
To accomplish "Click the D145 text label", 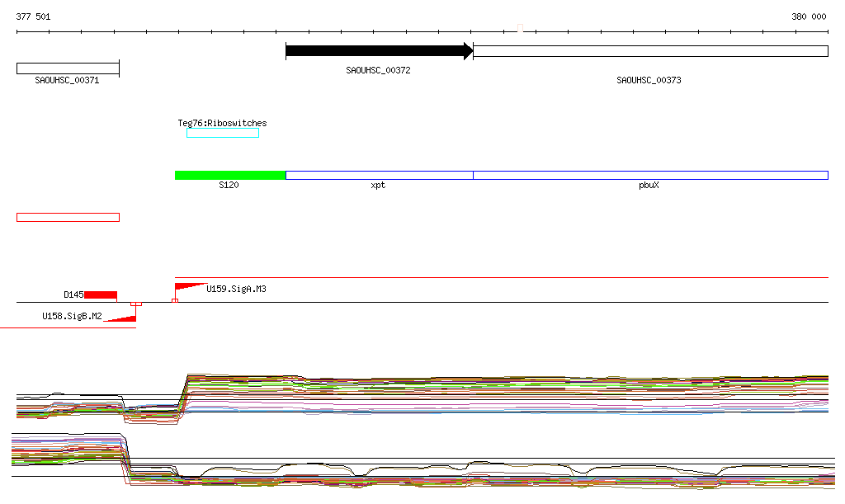I will pyautogui.click(x=73, y=294).
